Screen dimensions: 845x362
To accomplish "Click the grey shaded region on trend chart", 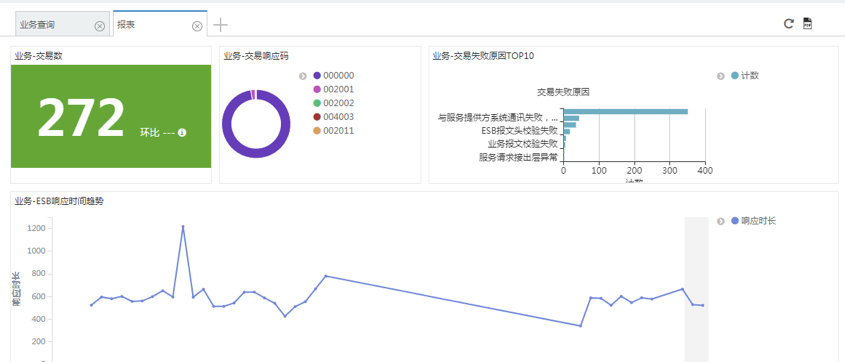I will click(x=696, y=289).
